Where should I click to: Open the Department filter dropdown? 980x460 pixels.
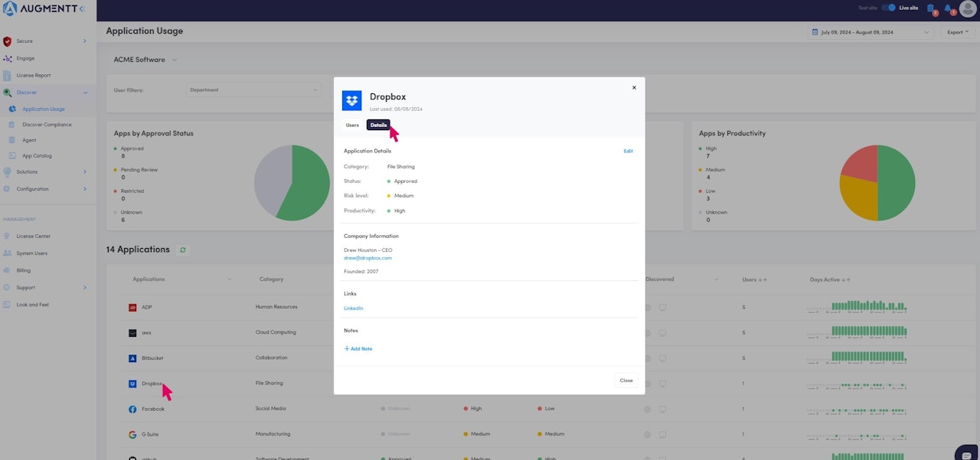click(253, 90)
